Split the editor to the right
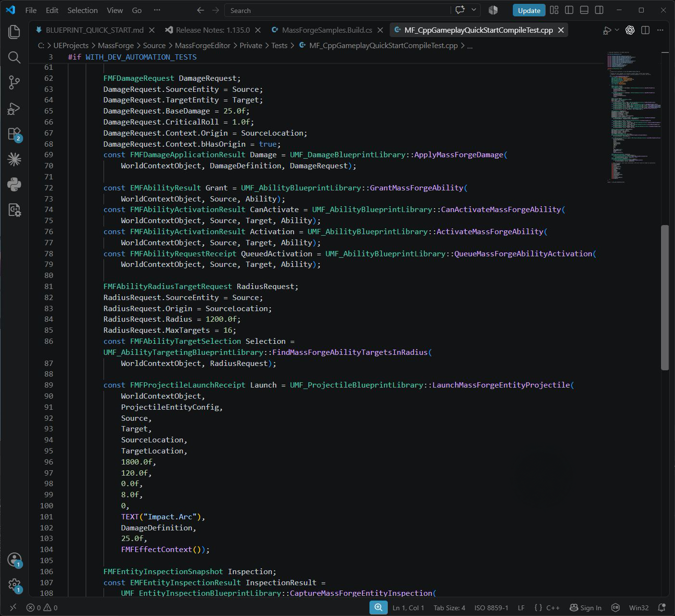This screenshot has width=675, height=616. (645, 30)
